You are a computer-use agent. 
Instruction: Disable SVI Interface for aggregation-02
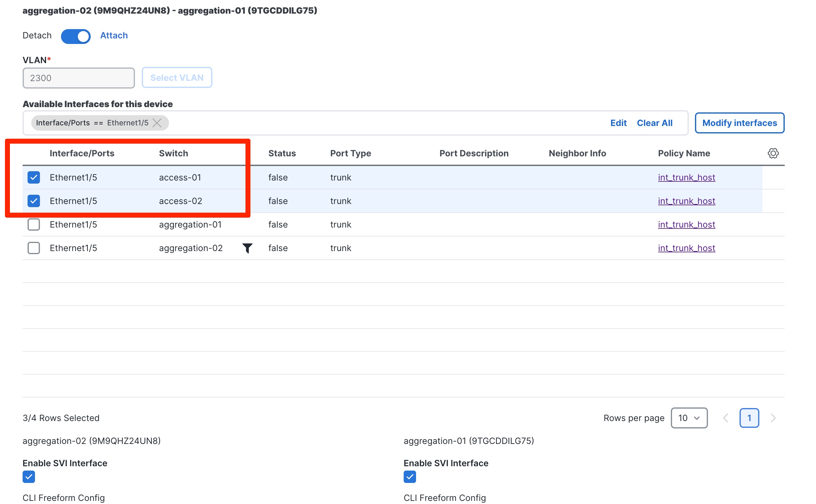coord(29,477)
